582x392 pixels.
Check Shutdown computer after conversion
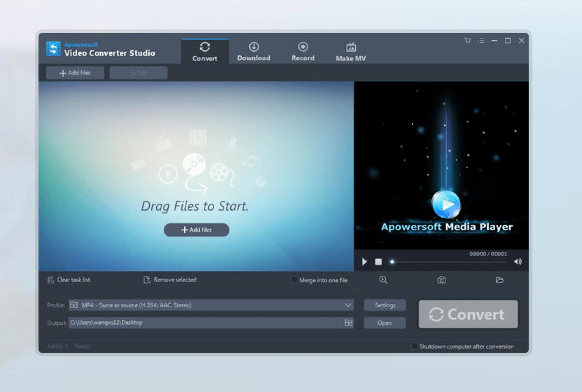415,346
